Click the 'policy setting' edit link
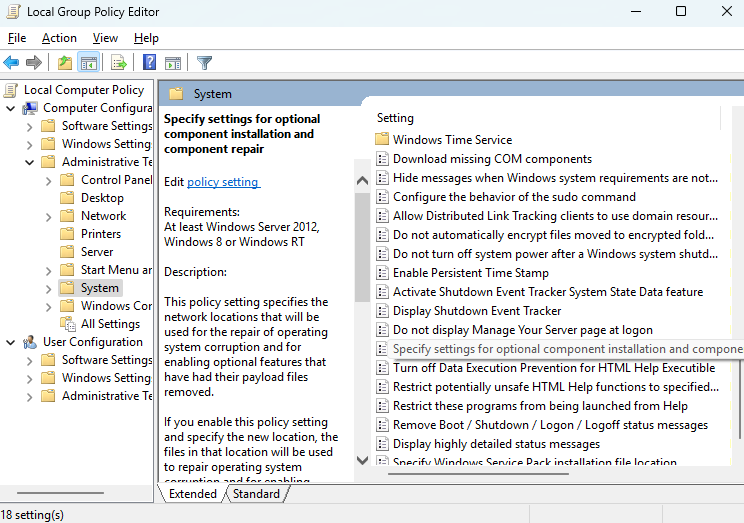 [223, 182]
